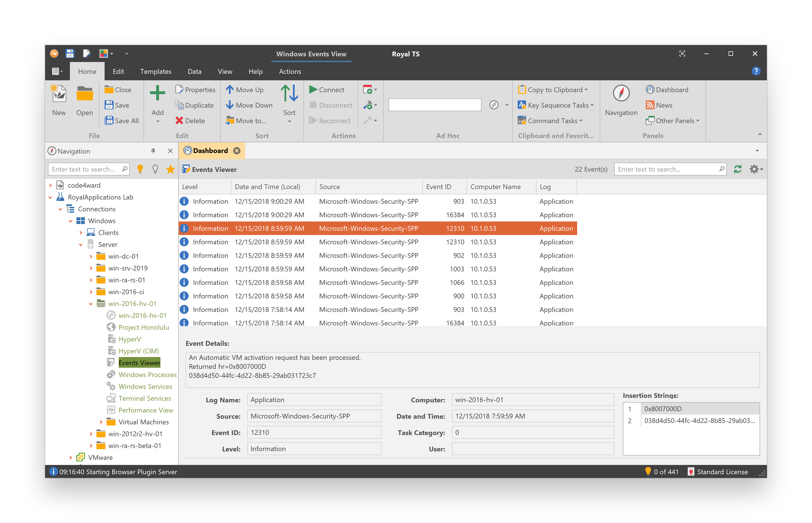Click the quick access Save icon in title bar
Image resolution: width=812 pixels, height=523 pixels.
(x=70, y=54)
